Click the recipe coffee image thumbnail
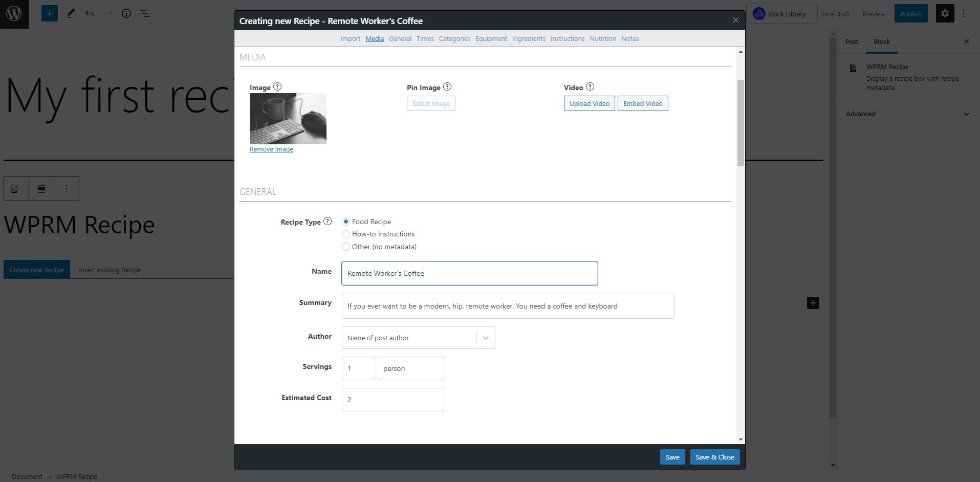This screenshot has width=980, height=482. (x=288, y=118)
